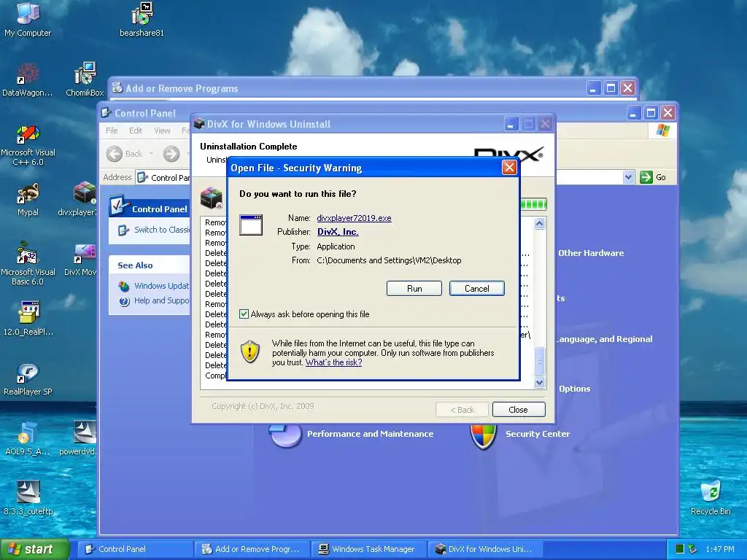Open the bearshare81 desktop icon
The height and width of the screenshot is (560, 747).
tap(142, 19)
